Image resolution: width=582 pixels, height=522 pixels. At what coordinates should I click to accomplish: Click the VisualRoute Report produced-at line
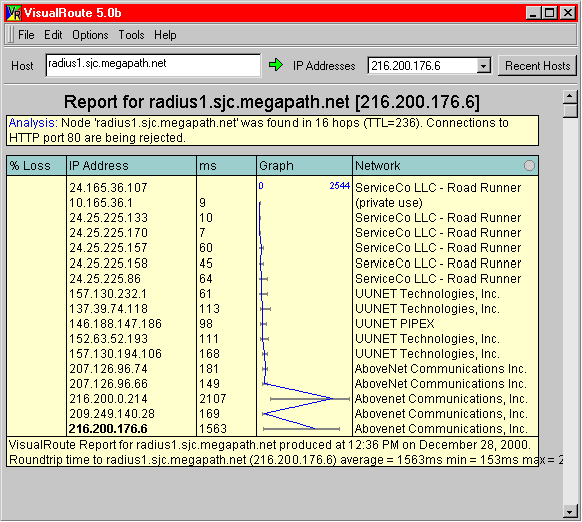coord(270,445)
